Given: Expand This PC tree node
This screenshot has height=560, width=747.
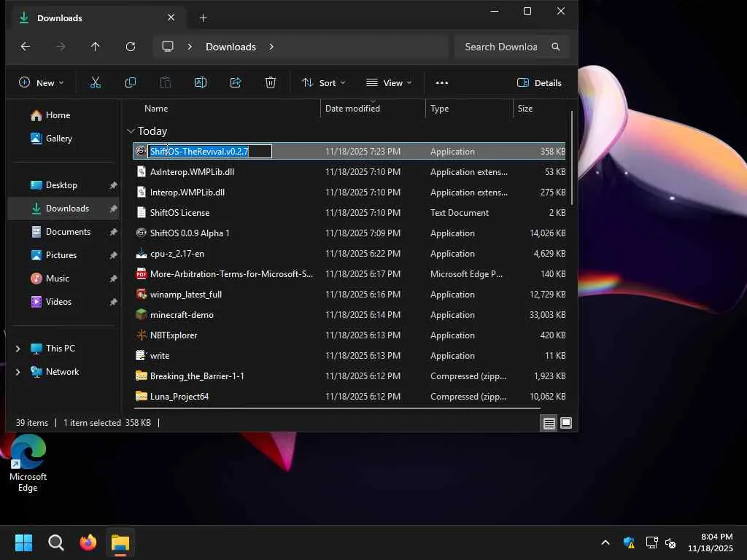Looking at the screenshot, I should click(x=18, y=349).
